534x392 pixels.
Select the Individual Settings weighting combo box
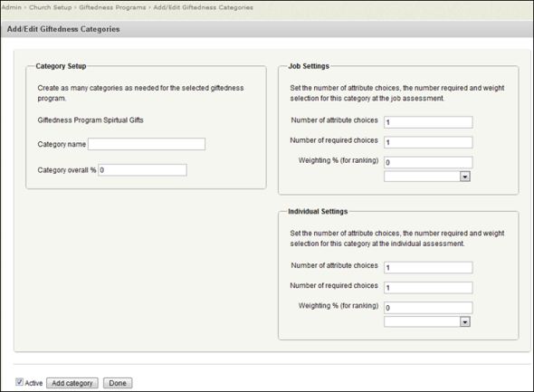pyautogui.click(x=427, y=322)
